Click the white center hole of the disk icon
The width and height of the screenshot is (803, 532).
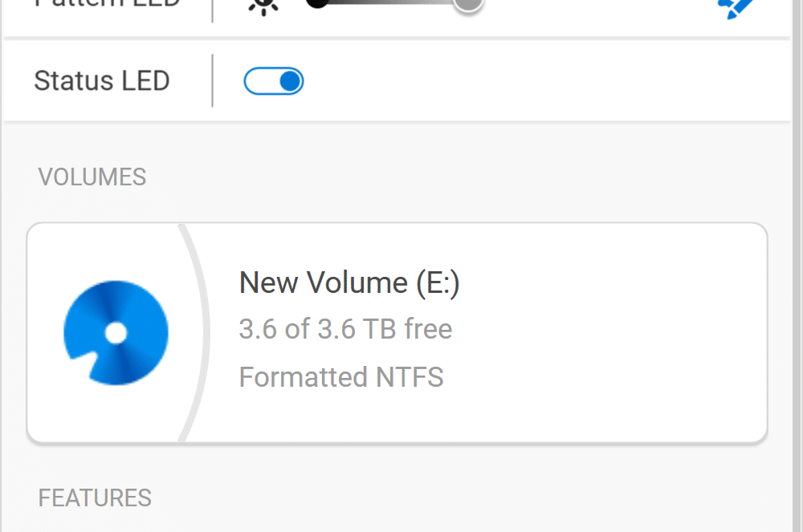(116, 333)
